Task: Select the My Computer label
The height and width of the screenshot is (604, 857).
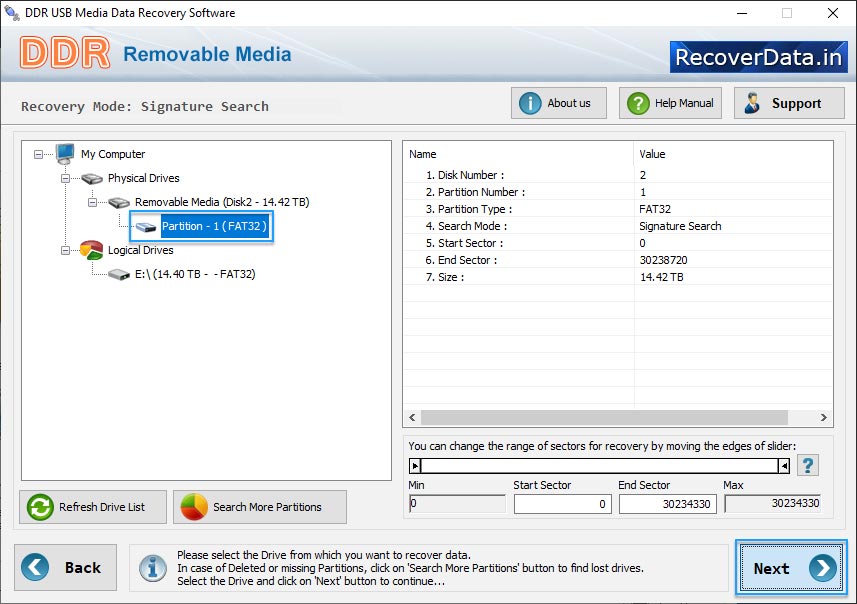Action: pyautogui.click(x=113, y=154)
